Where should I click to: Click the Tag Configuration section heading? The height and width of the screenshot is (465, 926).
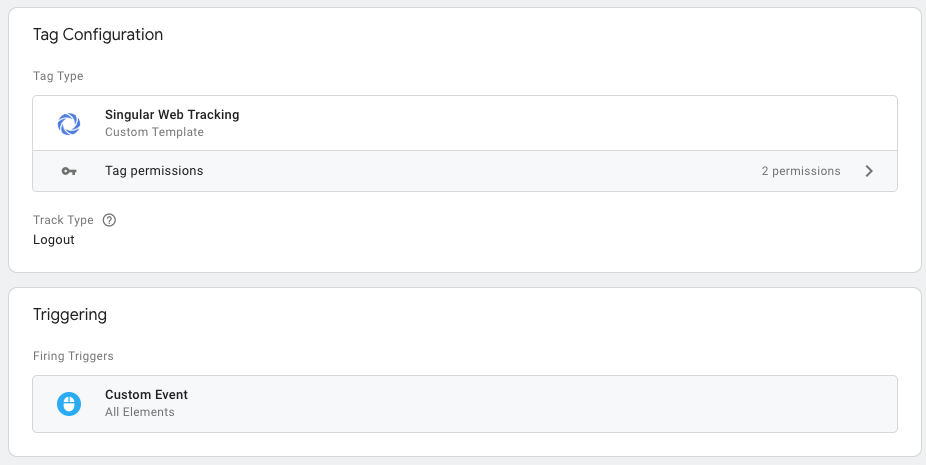coord(98,35)
